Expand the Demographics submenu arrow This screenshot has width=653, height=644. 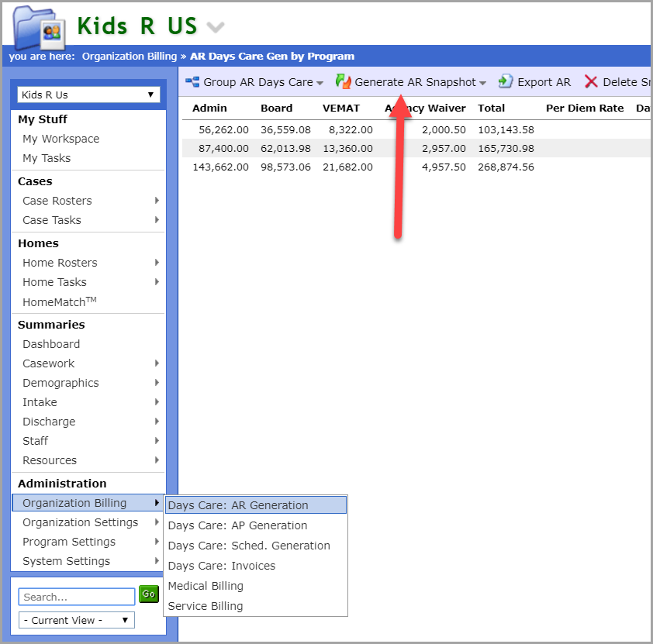[157, 382]
